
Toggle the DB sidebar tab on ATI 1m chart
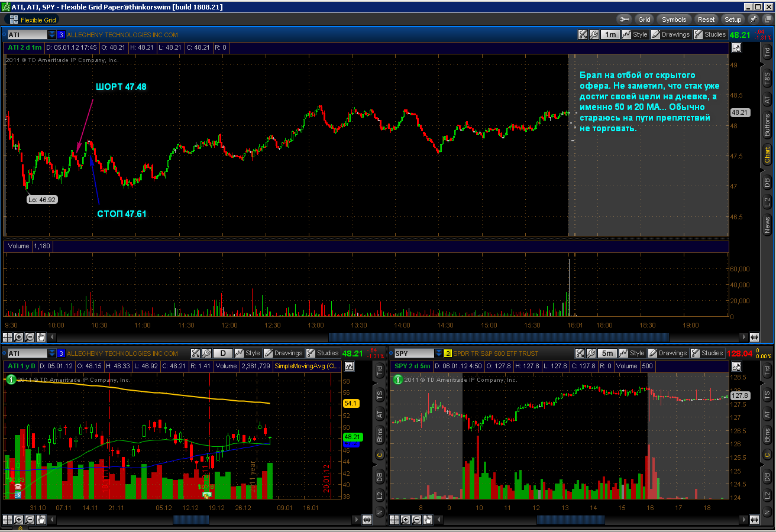[767, 183]
